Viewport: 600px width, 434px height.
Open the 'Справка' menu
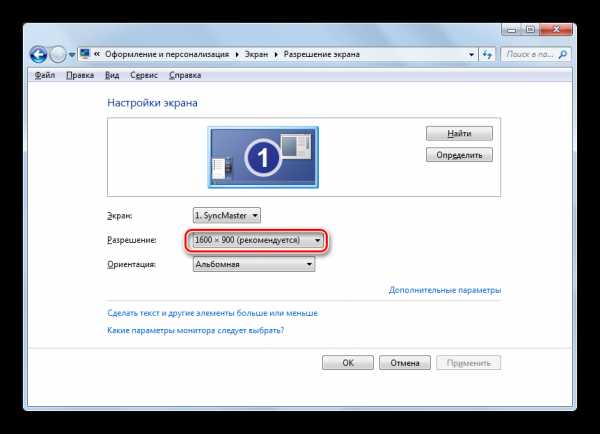(x=185, y=75)
